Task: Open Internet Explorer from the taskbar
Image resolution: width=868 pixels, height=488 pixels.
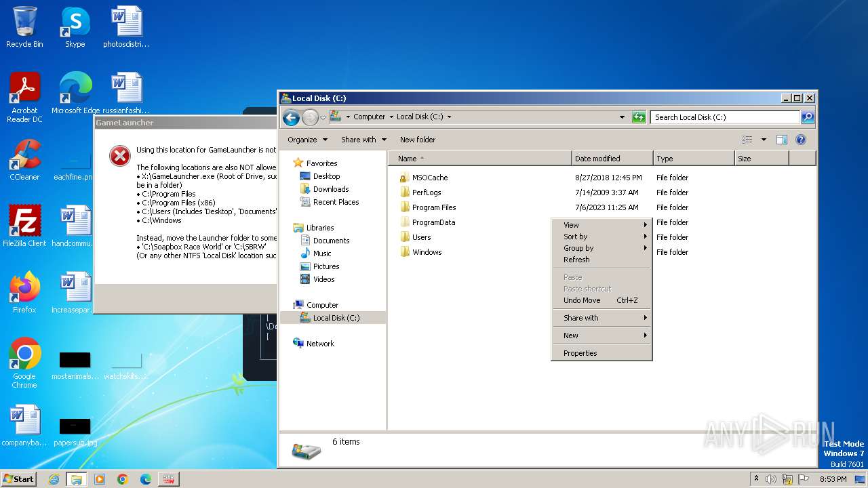Action: [x=54, y=479]
